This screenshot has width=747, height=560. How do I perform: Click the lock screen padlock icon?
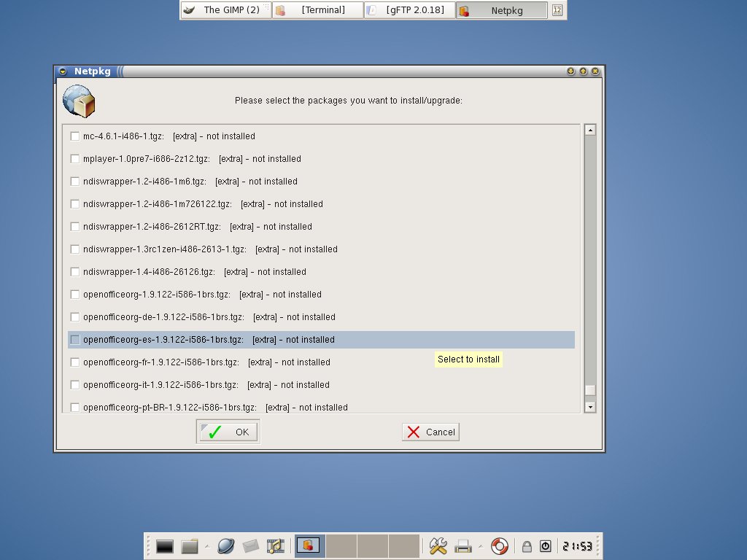pos(527,546)
